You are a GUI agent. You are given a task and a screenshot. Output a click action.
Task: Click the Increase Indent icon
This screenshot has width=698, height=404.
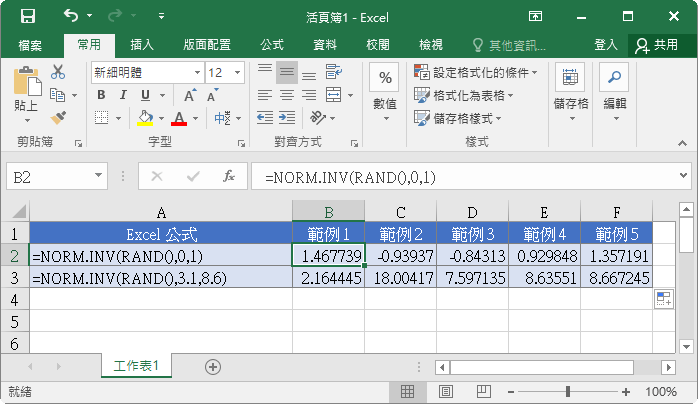click(287, 118)
